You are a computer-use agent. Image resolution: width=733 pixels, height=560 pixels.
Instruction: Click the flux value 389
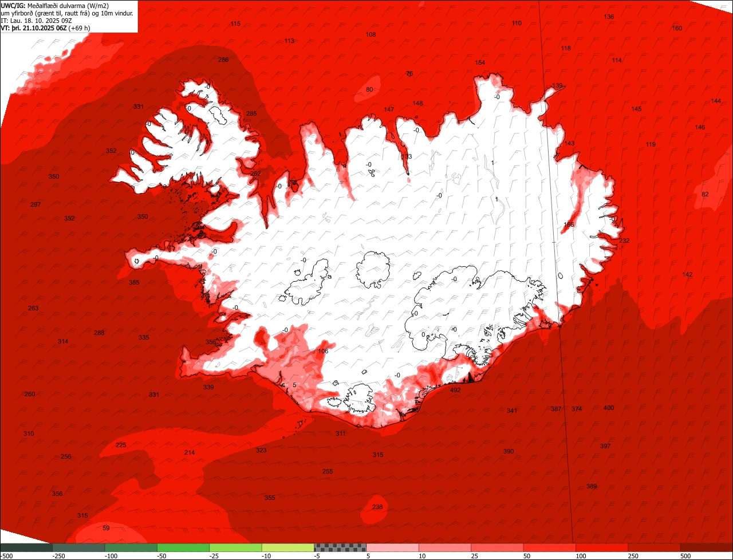[x=592, y=486]
